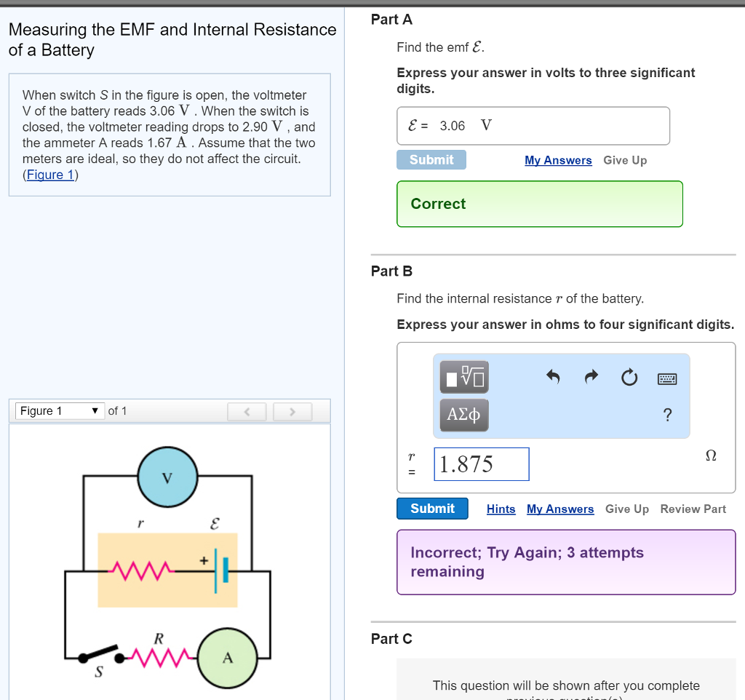Open the keyboard shortcuts icon
Image resolution: width=745 pixels, height=700 pixels.
[666, 378]
